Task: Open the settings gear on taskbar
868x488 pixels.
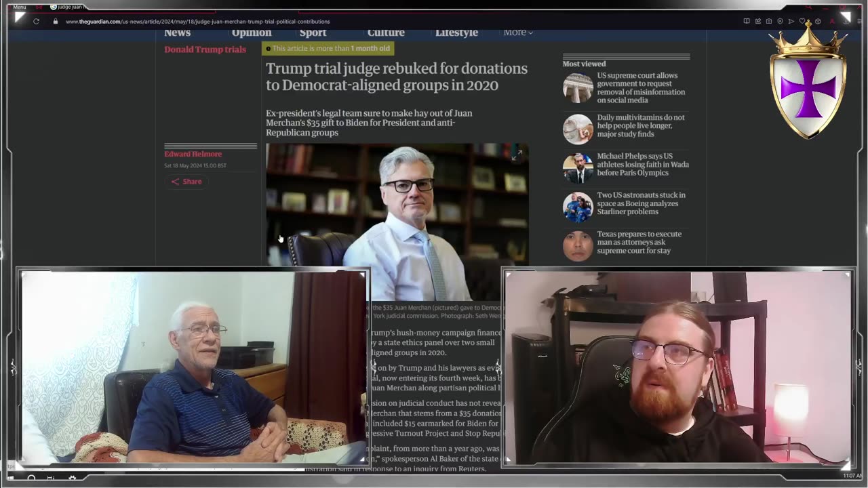Action: point(72,478)
